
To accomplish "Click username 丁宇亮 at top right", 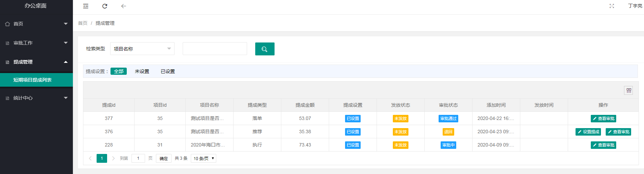I will pyautogui.click(x=635, y=6).
